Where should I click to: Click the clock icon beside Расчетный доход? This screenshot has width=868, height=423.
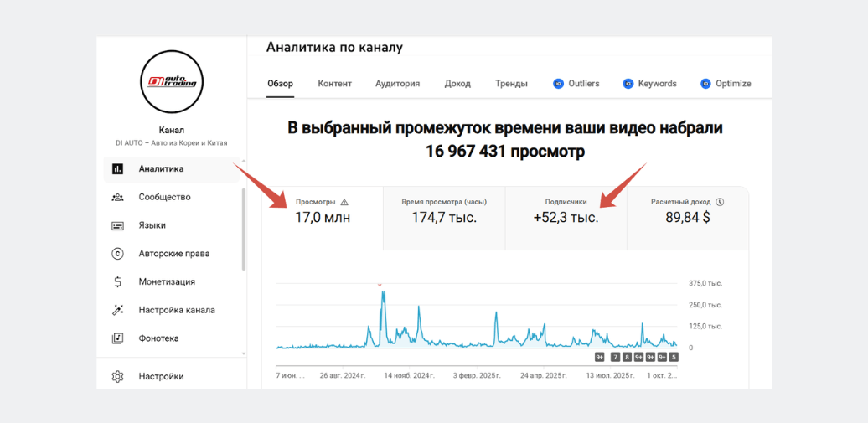click(x=720, y=202)
